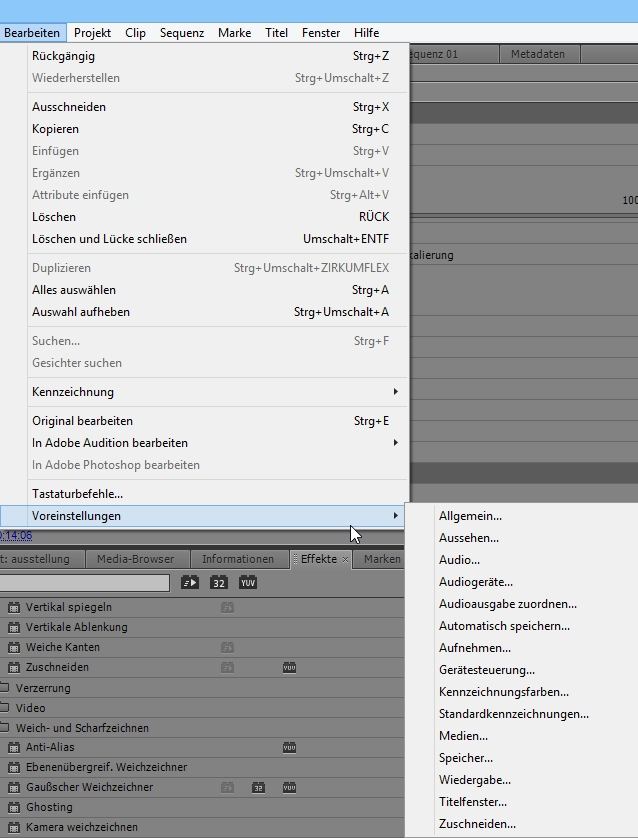Open the Marke menu

click(235, 33)
